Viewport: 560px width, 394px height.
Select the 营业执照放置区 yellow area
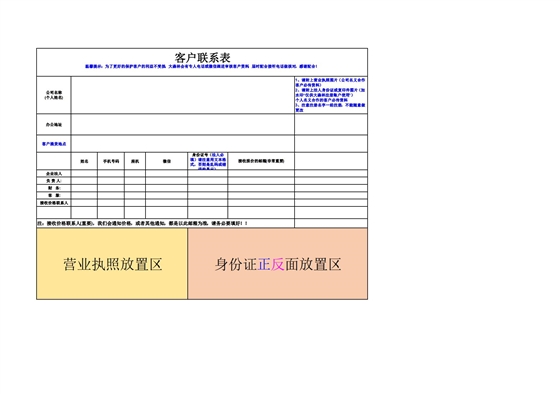coord(112,264)
